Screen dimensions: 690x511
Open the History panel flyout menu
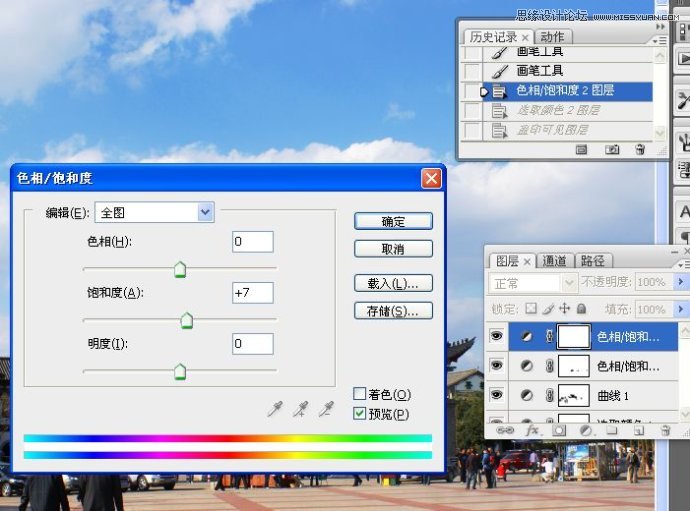point(660,40)
